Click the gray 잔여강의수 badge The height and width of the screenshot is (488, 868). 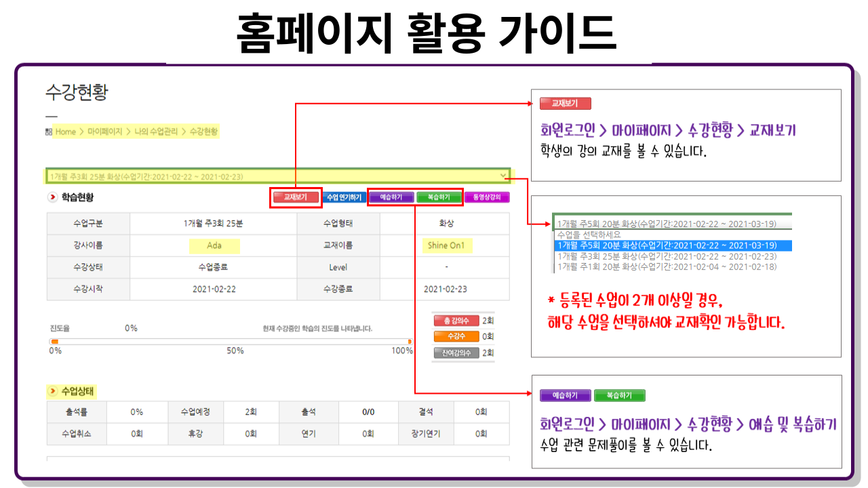pos(456,352)
